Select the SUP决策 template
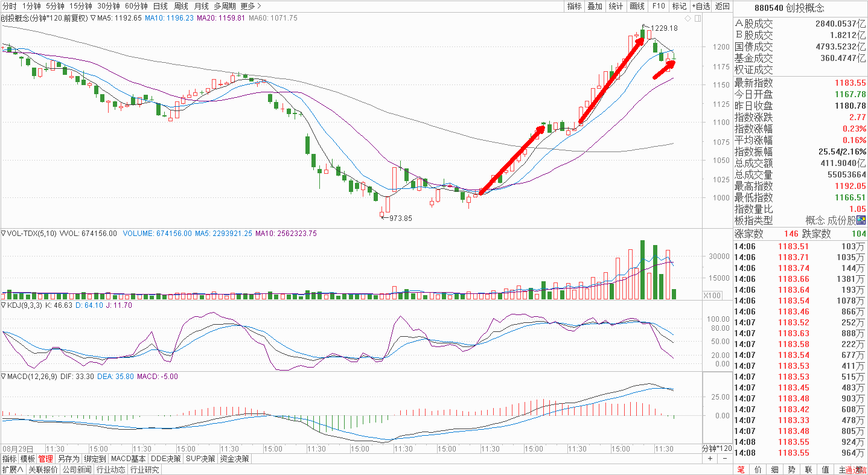Screen dimensions: 868x475 (200, 459)
